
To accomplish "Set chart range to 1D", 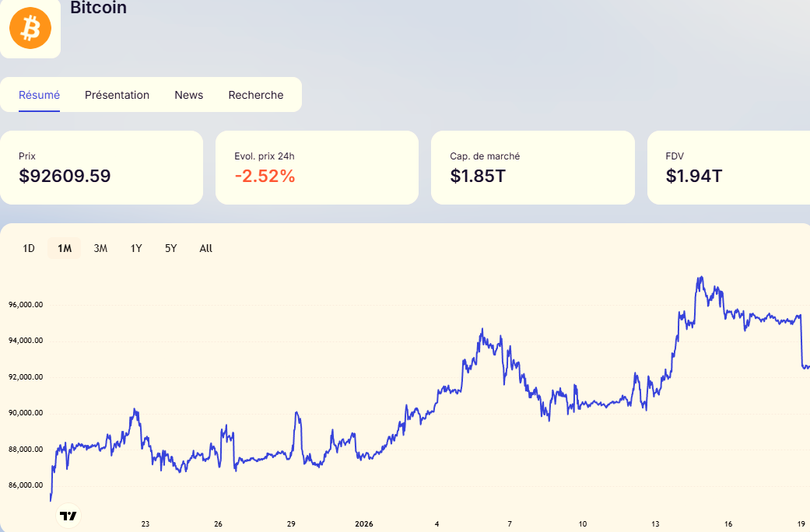I will [x=29, y=249].
